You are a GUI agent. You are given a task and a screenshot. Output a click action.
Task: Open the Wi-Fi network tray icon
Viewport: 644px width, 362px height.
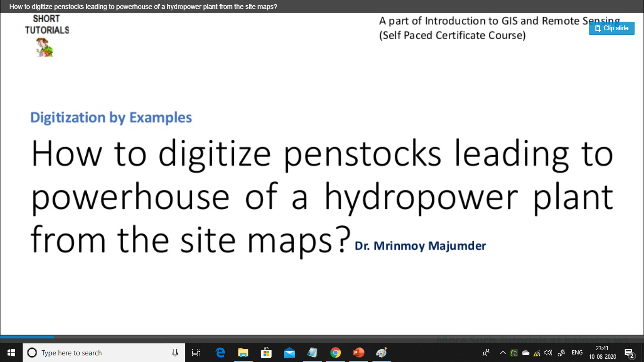(537, 353)
